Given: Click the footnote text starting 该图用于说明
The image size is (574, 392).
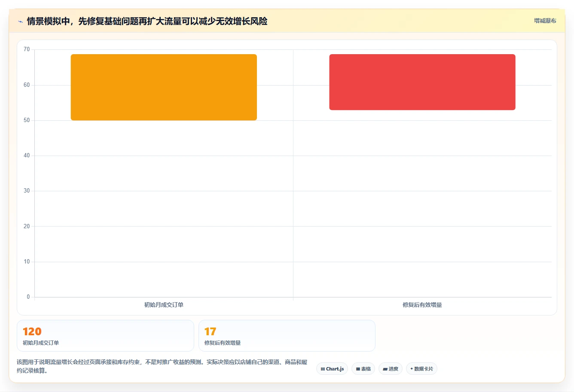Looking at the screenshot, I should coord(162,366).
